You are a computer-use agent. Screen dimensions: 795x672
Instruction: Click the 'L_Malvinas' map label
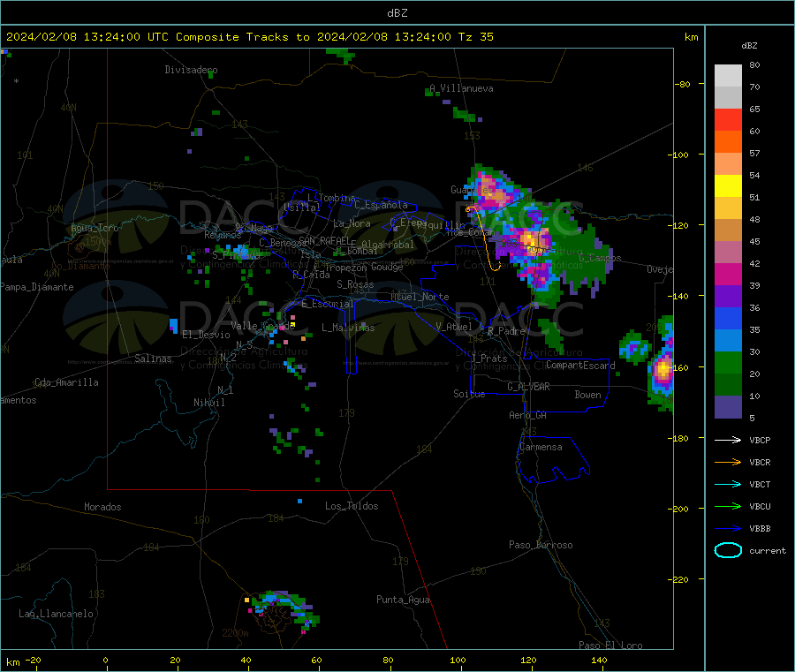coord(348,328)
